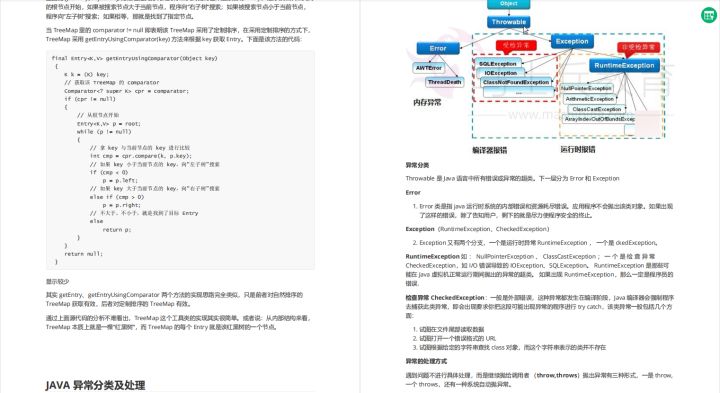Click the ArrayIndexOutOfBoundsException box in the diagram
Viewport: 720px width, 393px height.
(x=599, y=119)
